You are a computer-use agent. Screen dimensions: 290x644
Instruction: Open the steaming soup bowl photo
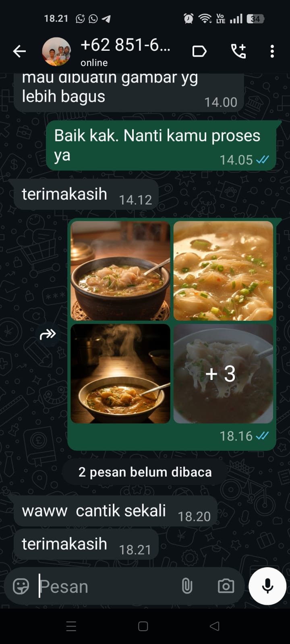(120, 374)
